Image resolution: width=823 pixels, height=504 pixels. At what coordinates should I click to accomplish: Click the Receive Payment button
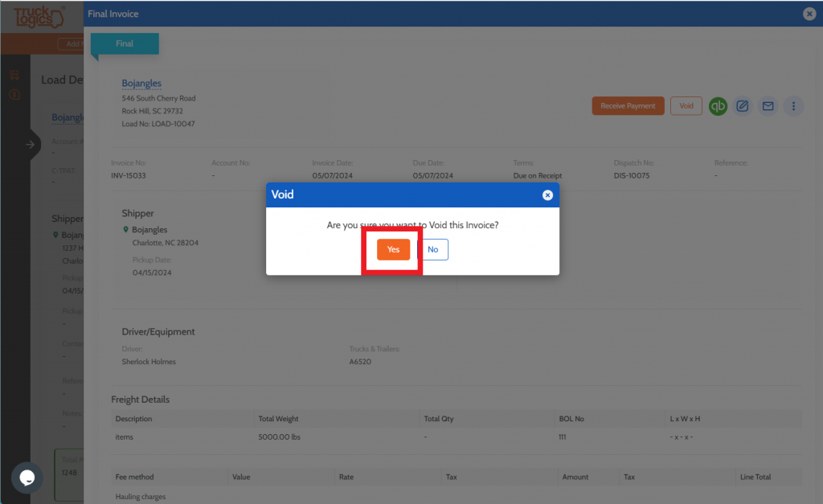(x=628, y=106)
